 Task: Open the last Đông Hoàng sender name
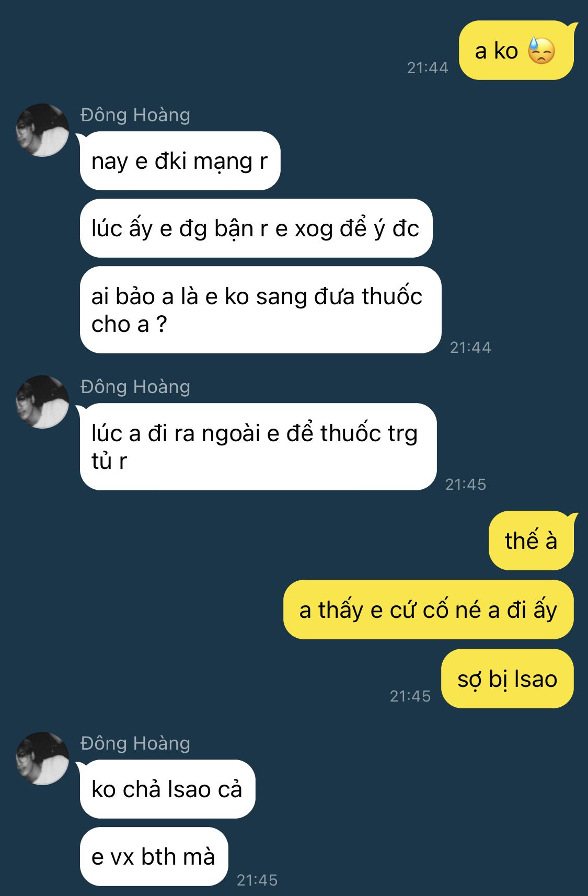(x=135, y=743)
